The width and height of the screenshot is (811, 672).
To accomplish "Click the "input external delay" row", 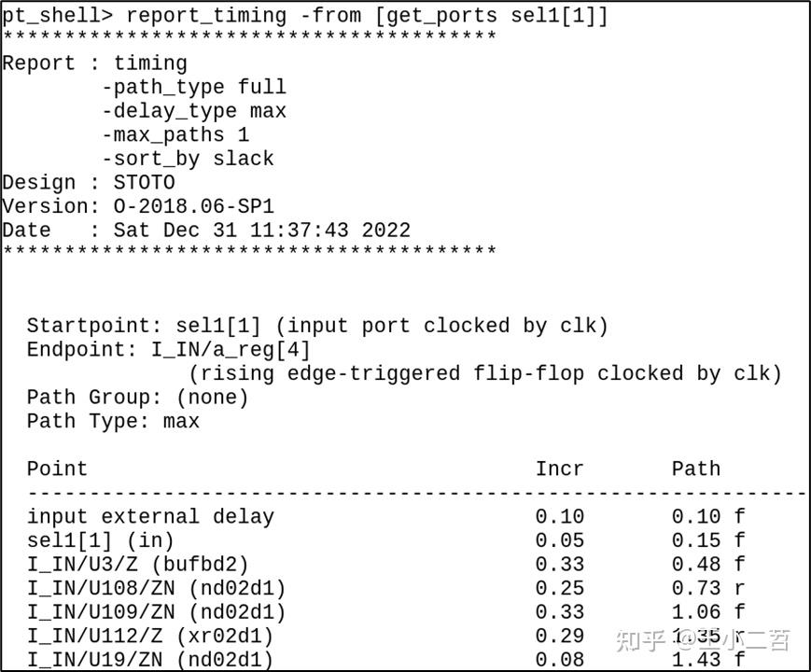I will 150,516.
